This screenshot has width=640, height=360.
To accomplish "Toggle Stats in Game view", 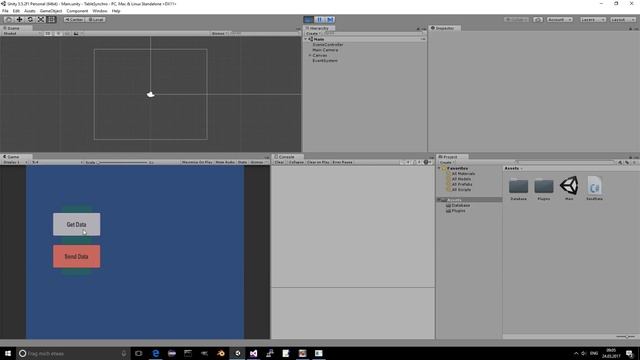I will (242, 162).
